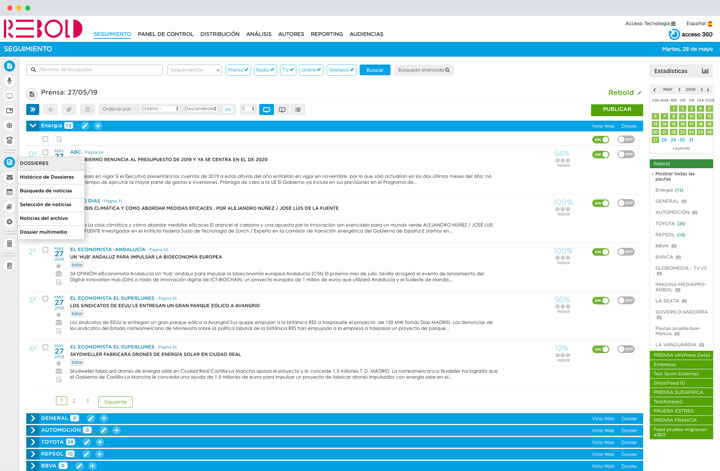Image resolution: width=720 pixels, height=471 pixels.
Task: Collapse the Energía section
Action: click(33, 126)
